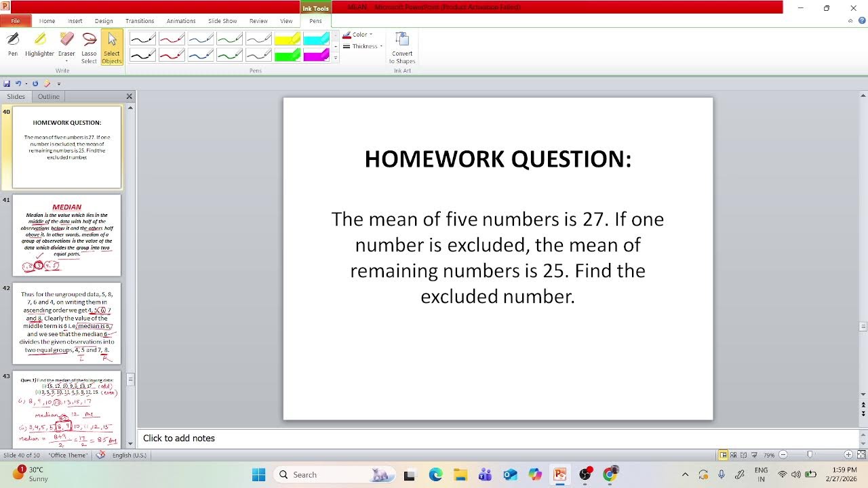
Task: Toggle Select Objects mode
Action: 112,47
